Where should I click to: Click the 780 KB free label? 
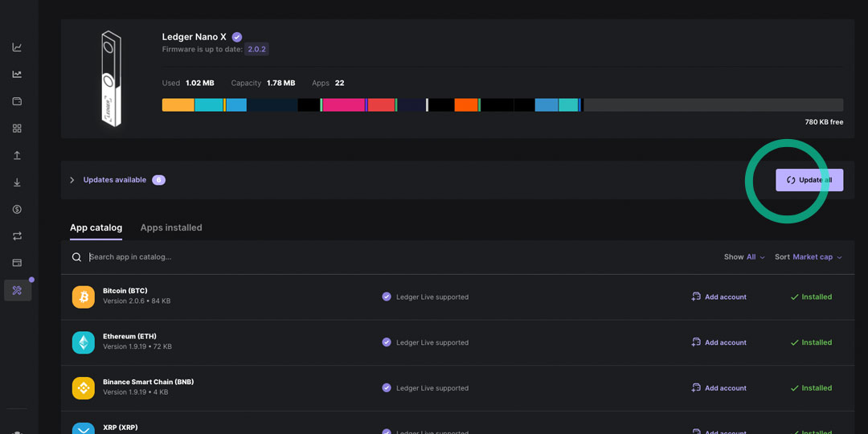coord(824,122)
